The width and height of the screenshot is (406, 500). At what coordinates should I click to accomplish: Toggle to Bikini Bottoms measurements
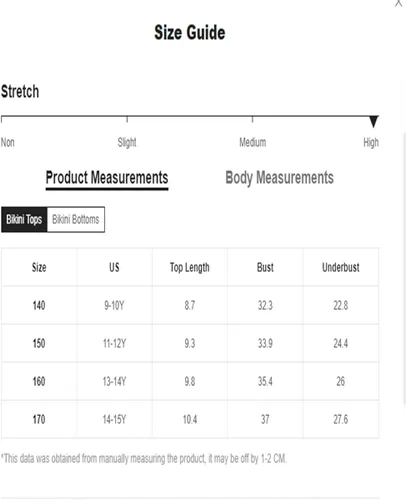[76, 219]
